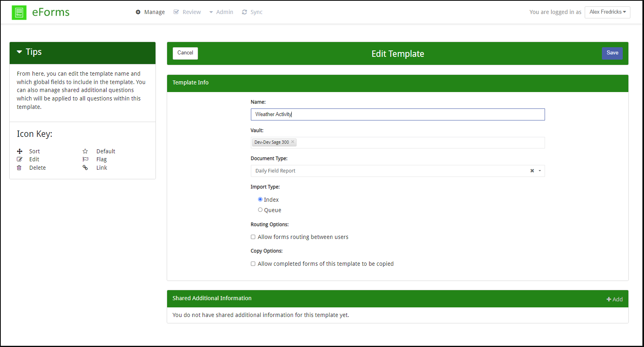Click the Template Info section header
The image size is (644, 347).
398,83
